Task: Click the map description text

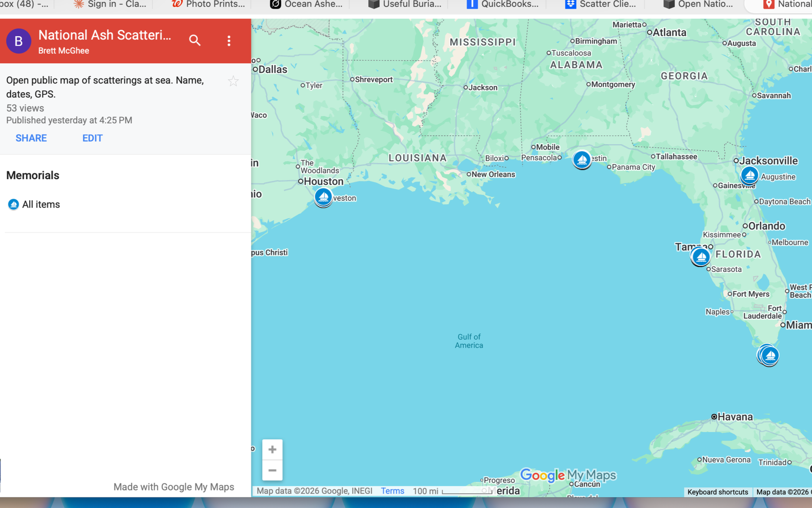Action: pos(105,87)
